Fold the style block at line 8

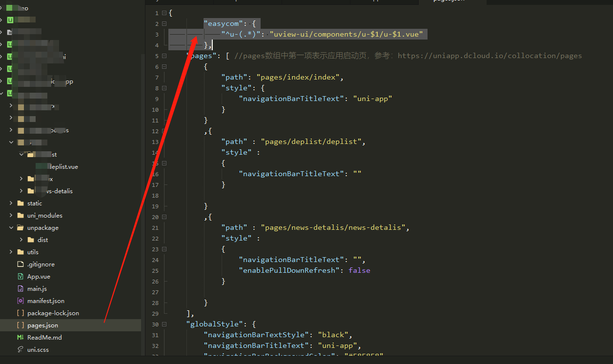164,88
